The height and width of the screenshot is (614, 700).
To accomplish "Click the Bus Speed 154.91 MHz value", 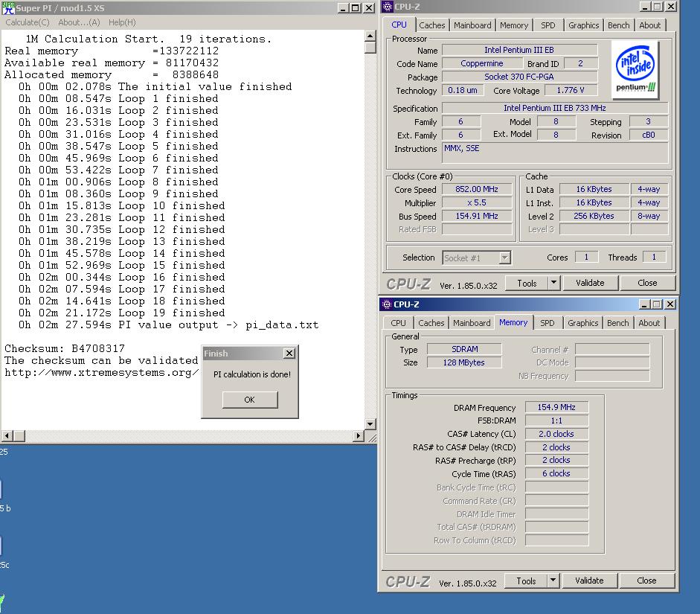I will click(x=477, y=216).
